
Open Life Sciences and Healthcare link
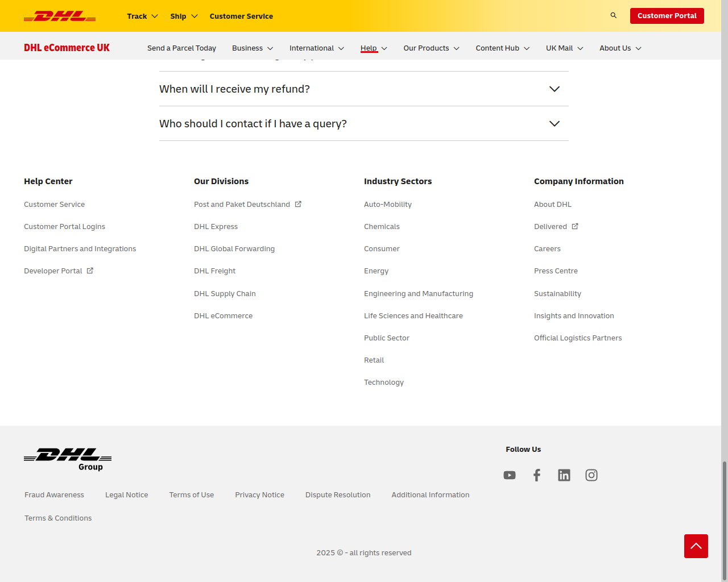[x=413, y=315]
